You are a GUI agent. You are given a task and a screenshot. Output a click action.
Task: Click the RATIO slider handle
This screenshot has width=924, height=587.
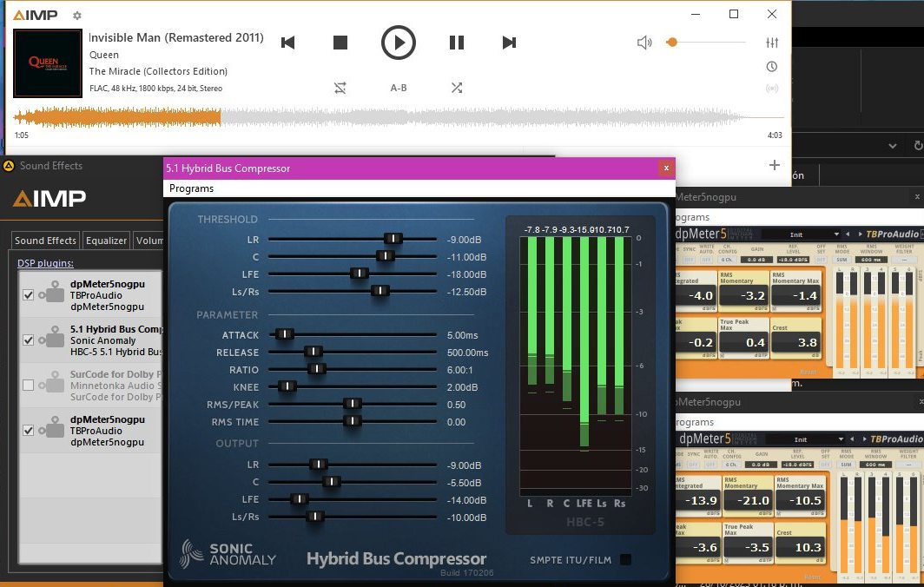tap(316, 369)
